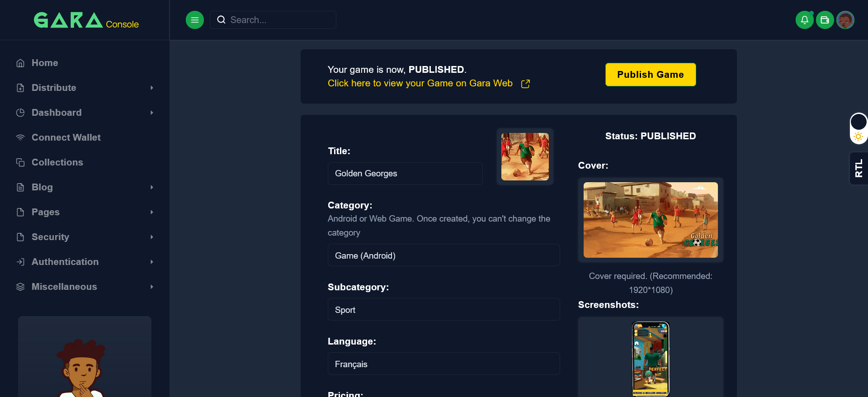Click the GARA Console logo

[x=86, y=20]
